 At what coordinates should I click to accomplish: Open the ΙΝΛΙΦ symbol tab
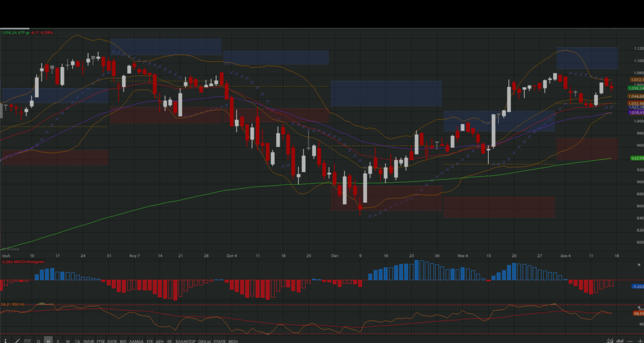(89, 341)
